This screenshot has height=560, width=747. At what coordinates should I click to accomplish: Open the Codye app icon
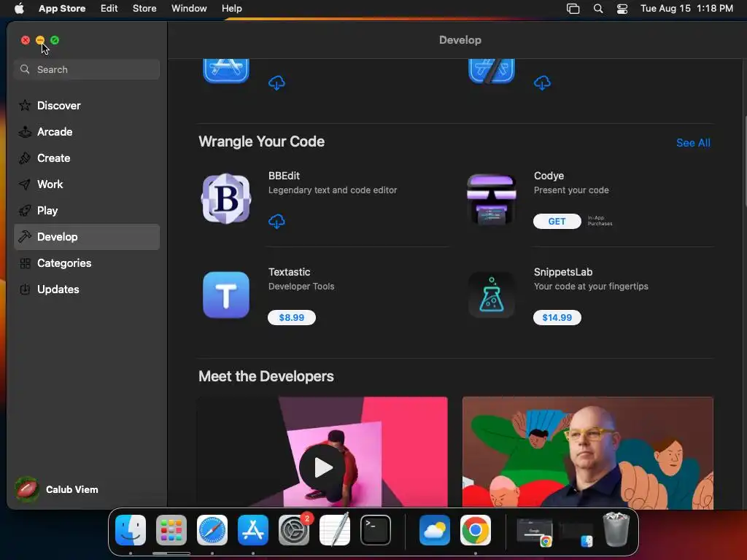491,198
